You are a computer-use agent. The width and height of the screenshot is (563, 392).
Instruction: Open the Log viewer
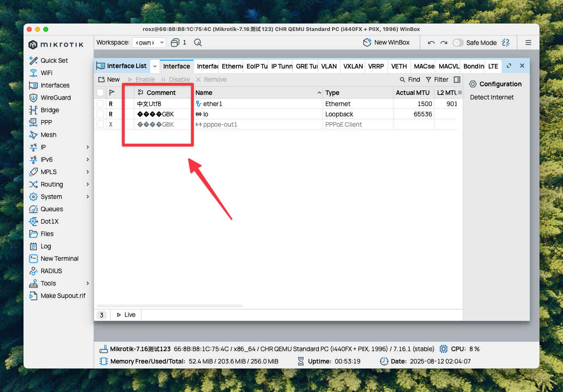(x=40, y=246)
